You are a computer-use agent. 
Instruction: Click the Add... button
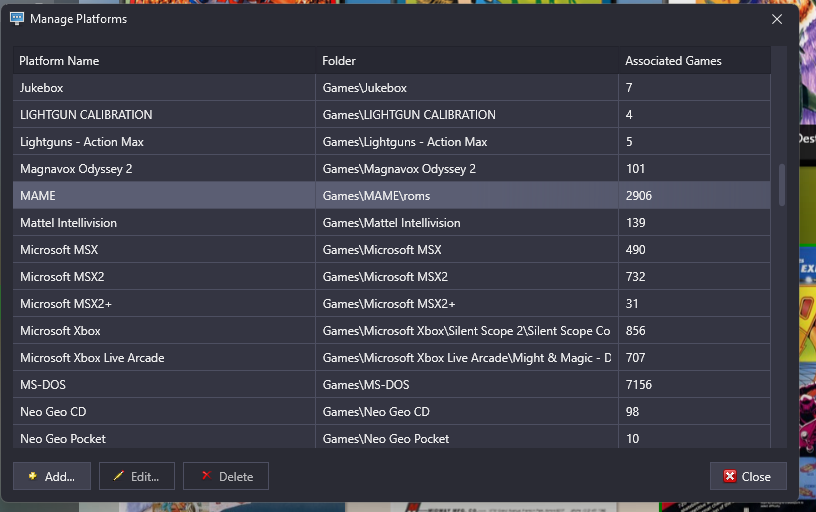[x=52, y=476]
